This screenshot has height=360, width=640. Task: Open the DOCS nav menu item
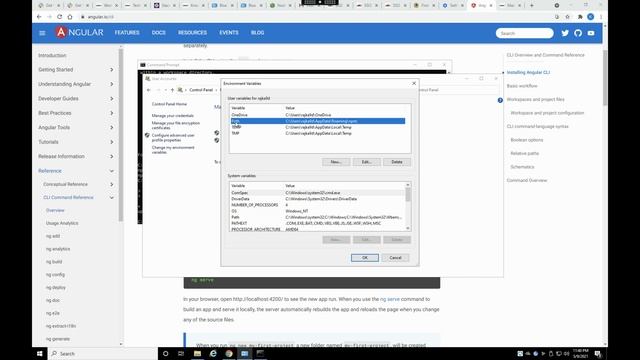coord(159,33)
